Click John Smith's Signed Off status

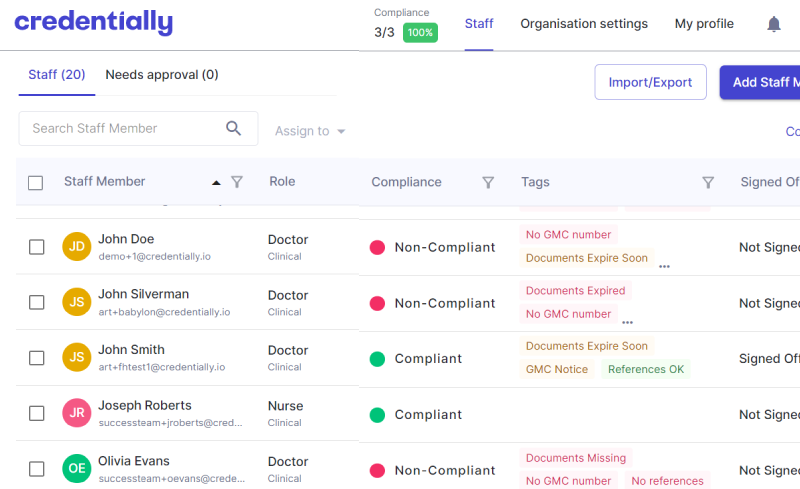[x=769, y=359]
